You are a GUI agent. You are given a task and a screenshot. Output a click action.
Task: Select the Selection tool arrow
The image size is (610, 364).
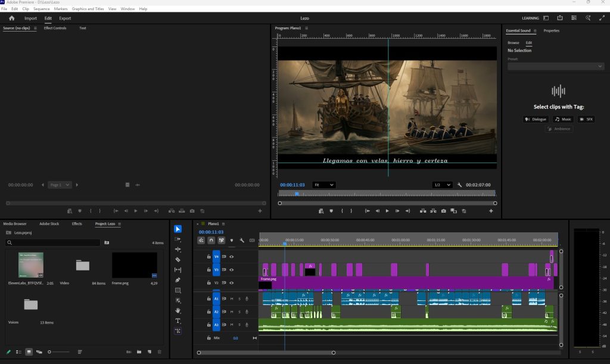coord(178,229)
